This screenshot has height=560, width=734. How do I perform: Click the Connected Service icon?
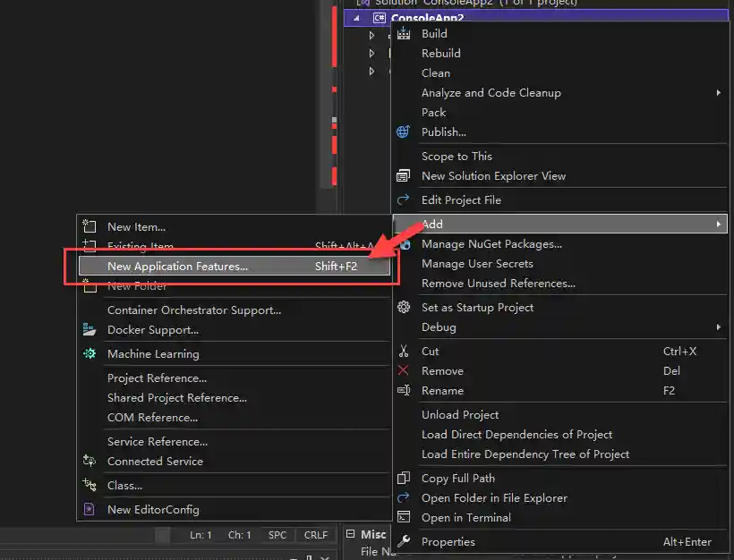point(88,462)
